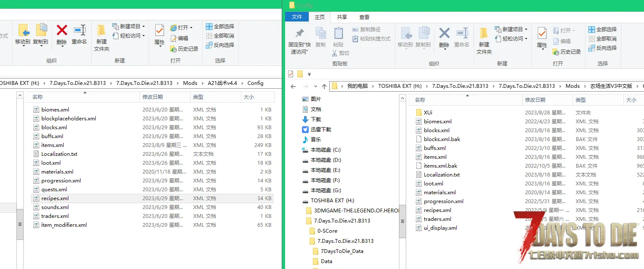Click the red Delete icon in A21战术v4.4 window
Viewport: 644px width, 269px height.
[62, 30]
